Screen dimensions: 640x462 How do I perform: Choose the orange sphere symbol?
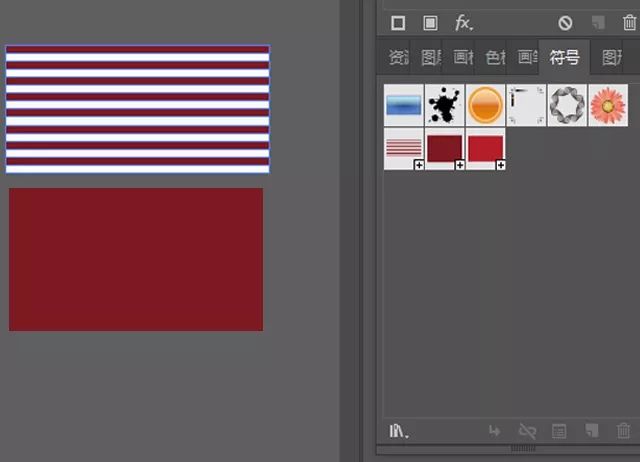[x=485, y=105]
